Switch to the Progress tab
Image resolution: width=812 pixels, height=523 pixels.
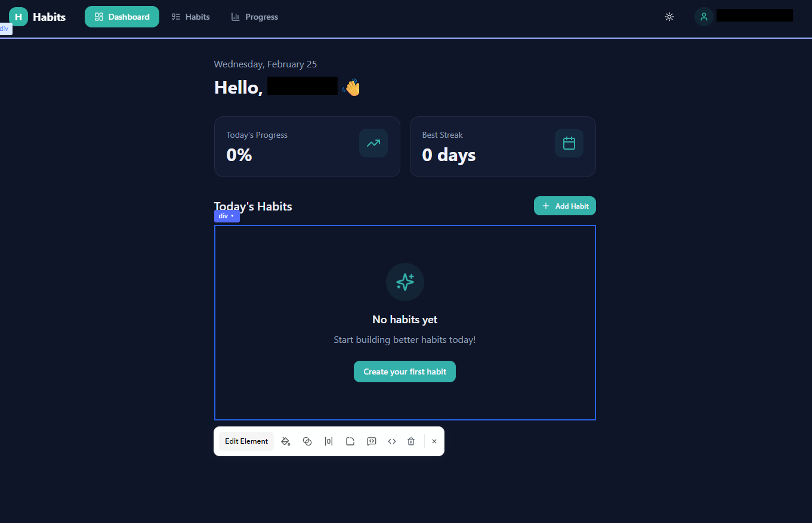coord(255,17)
